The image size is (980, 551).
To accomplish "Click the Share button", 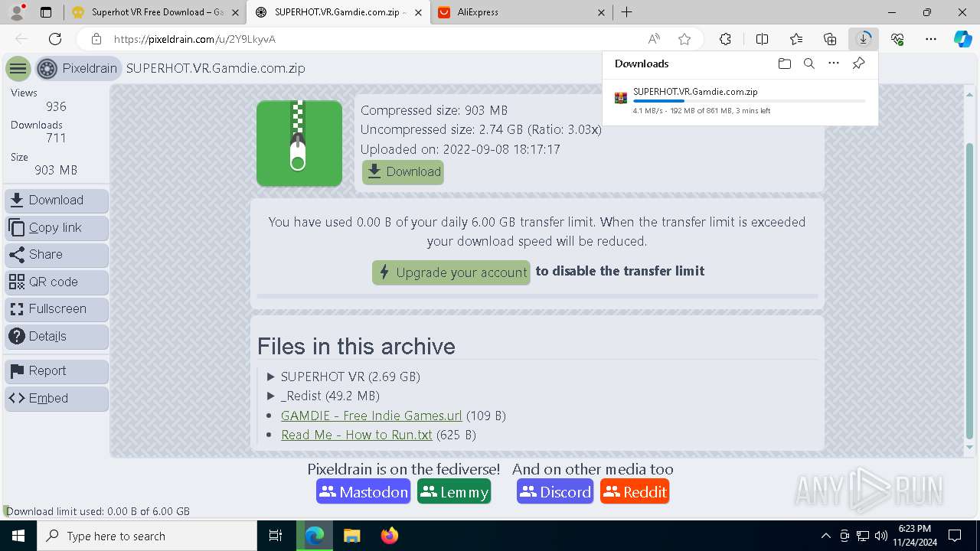I will [57, 255].
